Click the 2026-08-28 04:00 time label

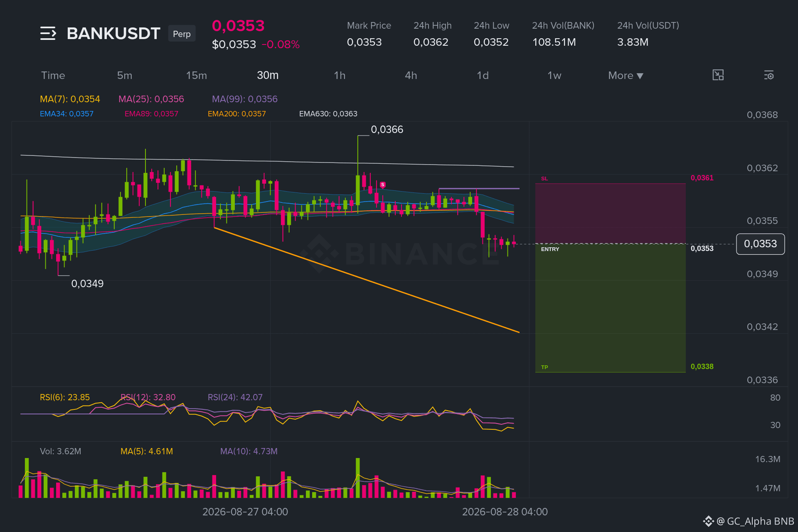point(505,512)
